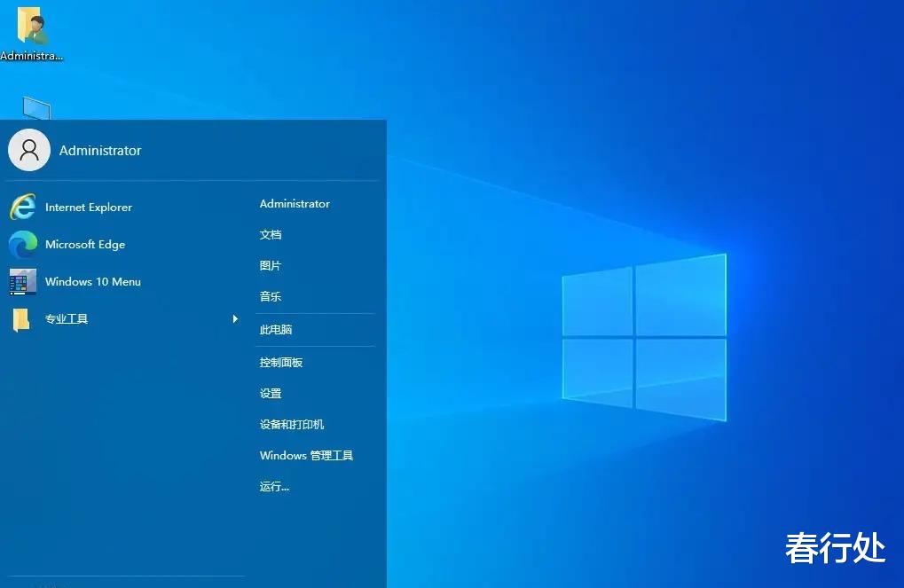Click the Internet Explorer blue 'e' logo

[x=22, y=207]
